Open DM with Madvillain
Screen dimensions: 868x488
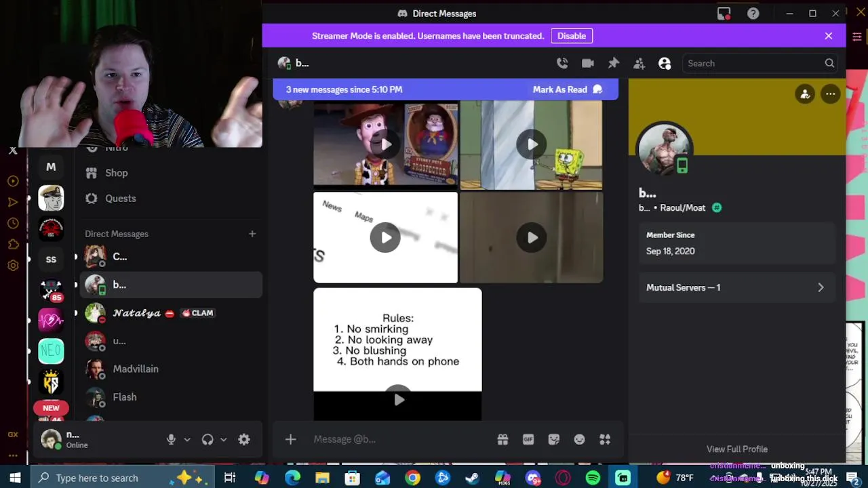tap(171, 369)
